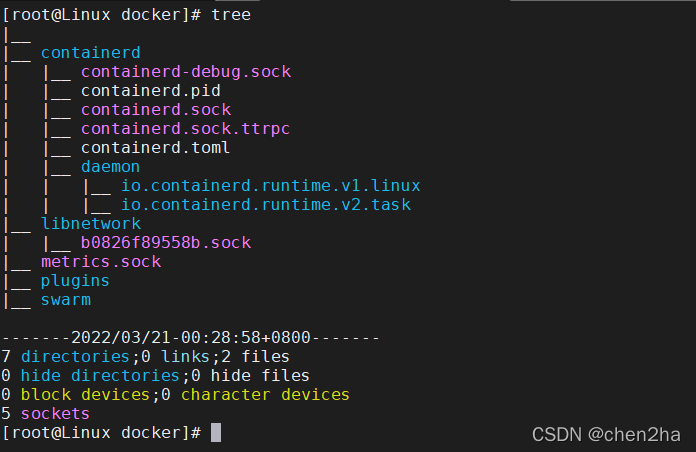The width and height of the screenshot is (696, 452).
Task: Click the '7 directories' summary text
Action: 68,357
